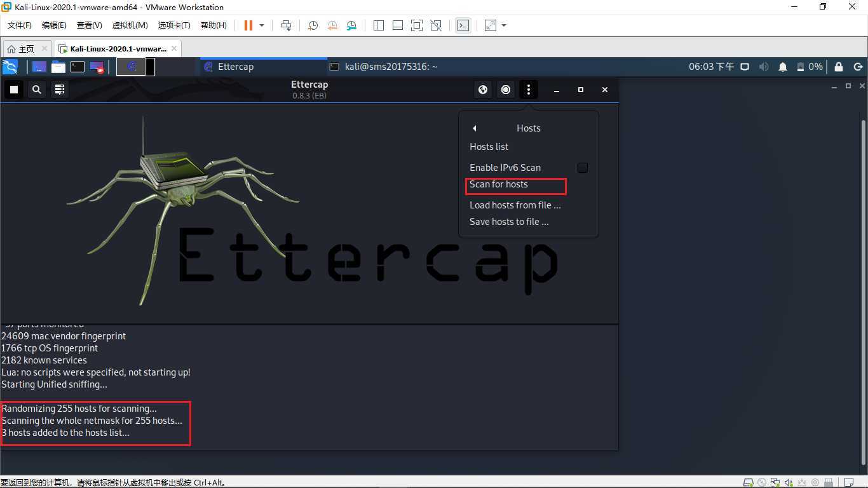Screen dimensions: 868x488
Task: Toggle VMware library sidebar view
Action: [x=379, y=25]
